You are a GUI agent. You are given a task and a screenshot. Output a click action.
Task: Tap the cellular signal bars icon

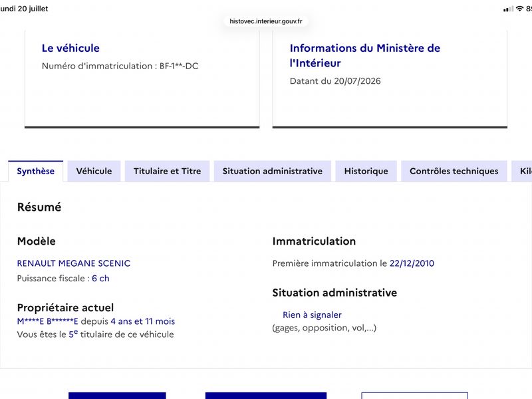click(508, 9)
